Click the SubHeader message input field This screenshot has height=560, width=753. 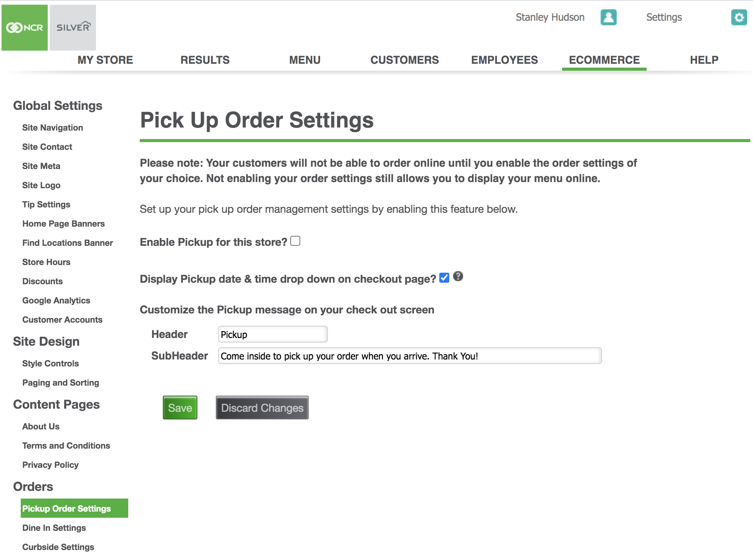[410, 356]
